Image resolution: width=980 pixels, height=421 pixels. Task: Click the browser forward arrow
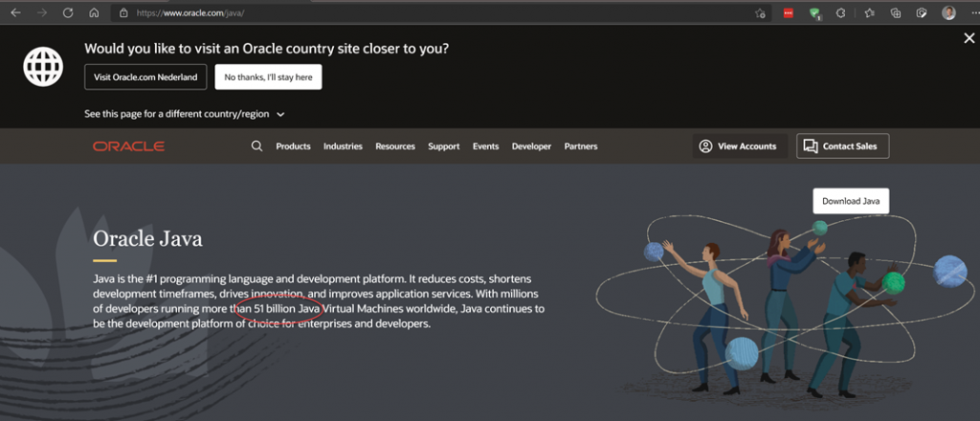click(42, 12)
